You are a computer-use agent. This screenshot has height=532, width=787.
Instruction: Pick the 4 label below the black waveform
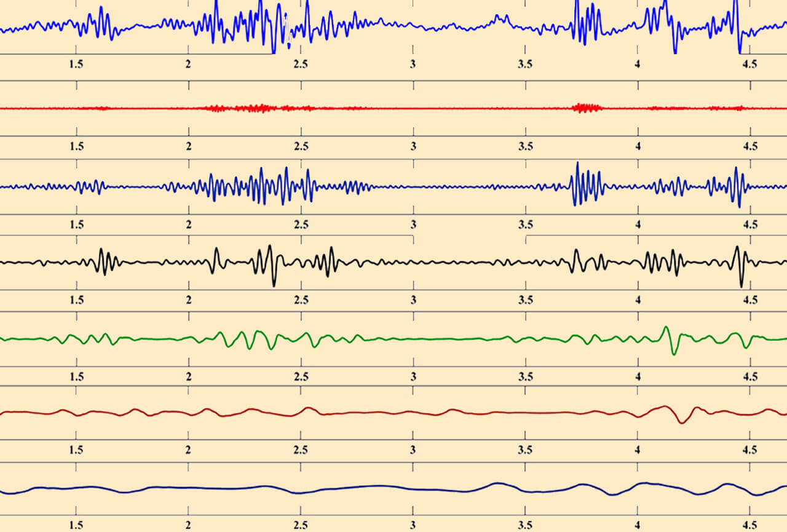point(638,300)
